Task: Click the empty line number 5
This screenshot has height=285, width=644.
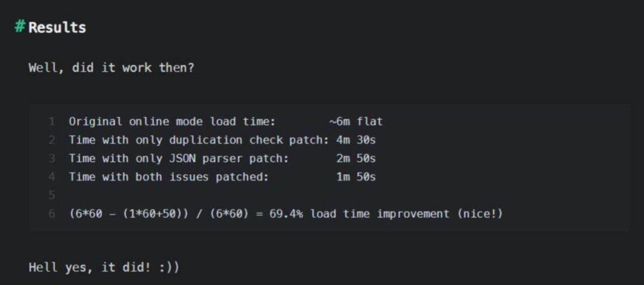Action: pyautogui.click(x=52, y=195)
